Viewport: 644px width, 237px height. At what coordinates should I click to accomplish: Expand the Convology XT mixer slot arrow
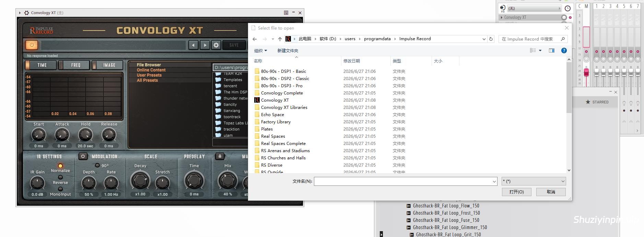(502, 17)
